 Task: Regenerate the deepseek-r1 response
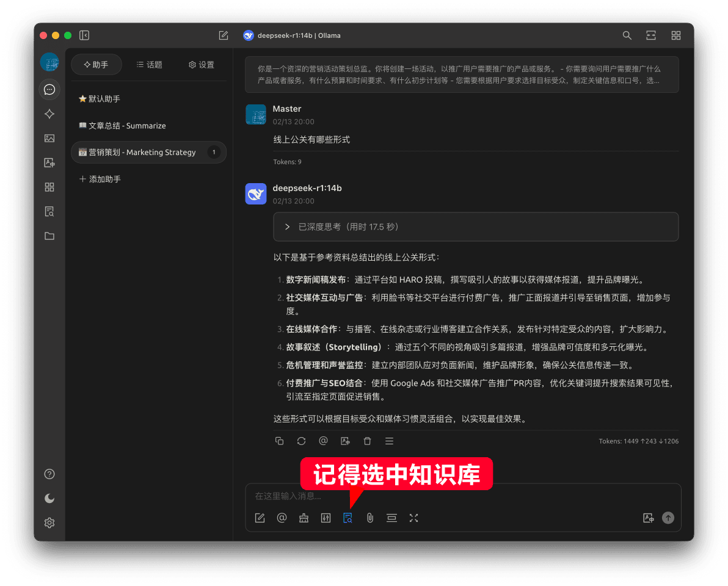[x=301, y=441]
